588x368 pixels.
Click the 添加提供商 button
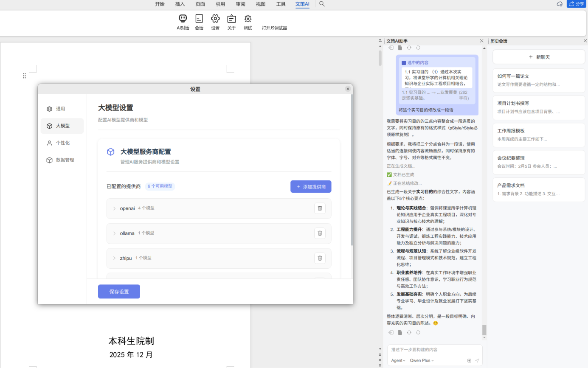point(311,186)
